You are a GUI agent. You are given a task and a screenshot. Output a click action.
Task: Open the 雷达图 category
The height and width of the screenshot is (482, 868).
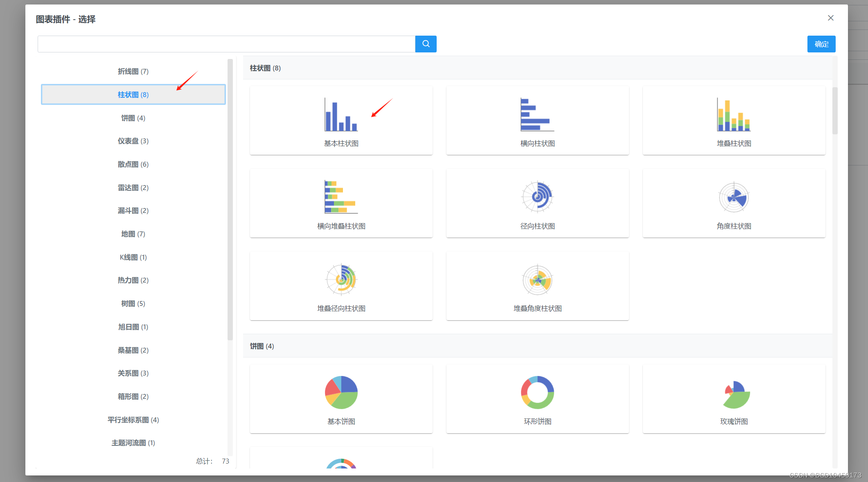[x=133, y=187]
